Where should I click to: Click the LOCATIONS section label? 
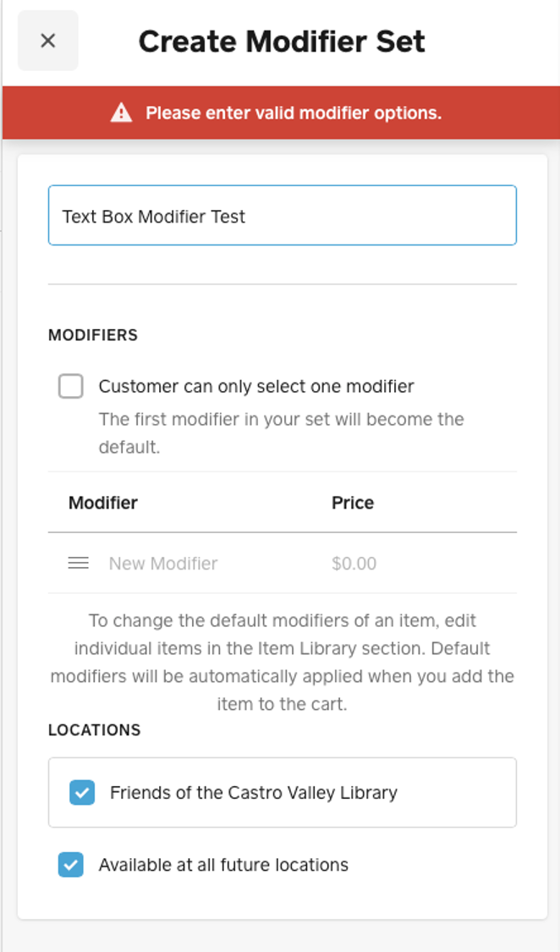(94, 730)
